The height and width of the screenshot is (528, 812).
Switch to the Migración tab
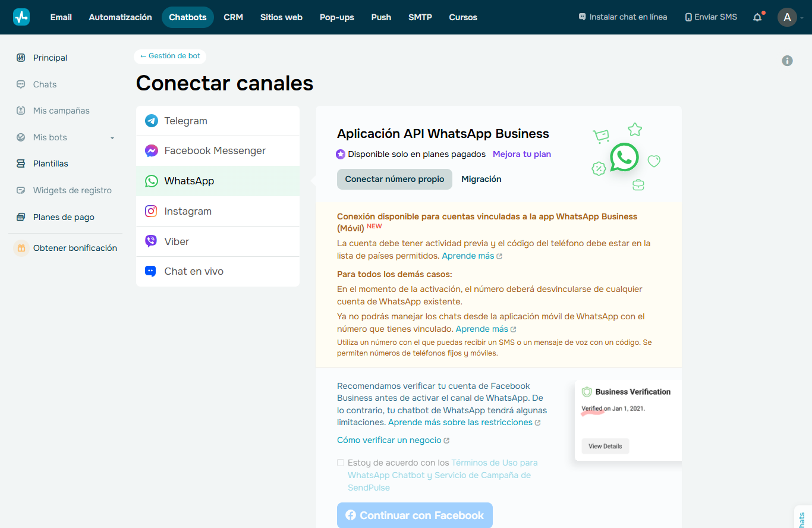[x=481, y=179]
